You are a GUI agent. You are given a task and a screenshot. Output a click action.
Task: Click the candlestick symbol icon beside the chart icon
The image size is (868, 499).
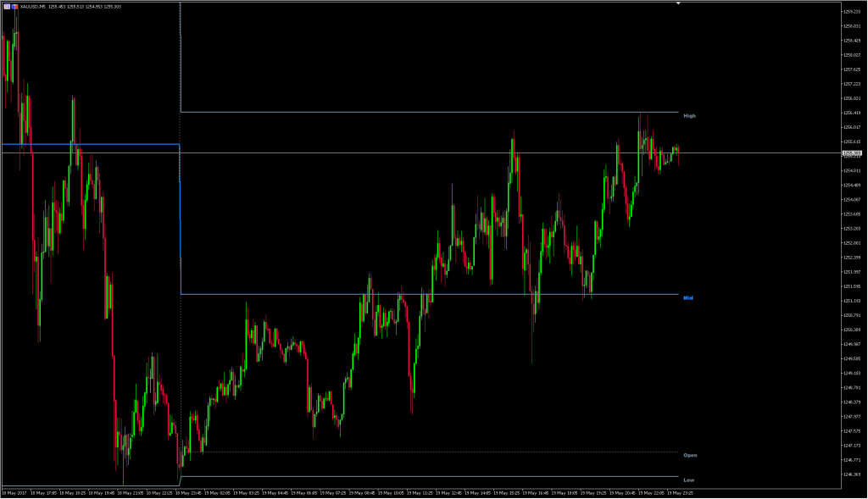pyautogui.click(x=14, y=5)
